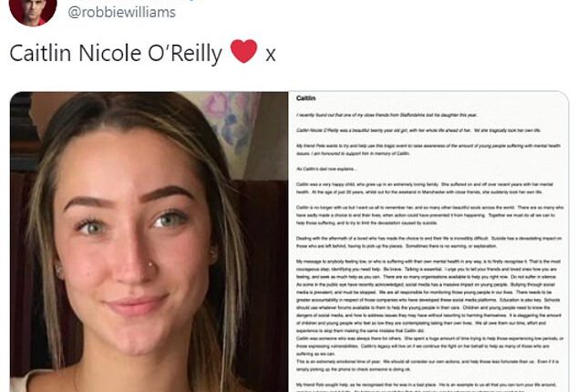Screen dimensions: 577x392
Task: Click the long paragraph starting 'My message to anybody'
Action: (428, 296)
